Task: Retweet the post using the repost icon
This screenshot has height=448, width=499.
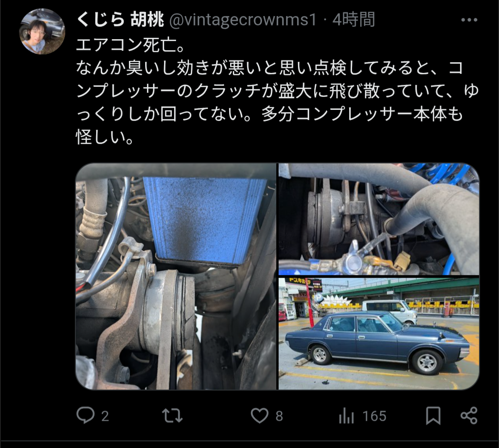Action: pyautogui.click(x=172, y=416)
